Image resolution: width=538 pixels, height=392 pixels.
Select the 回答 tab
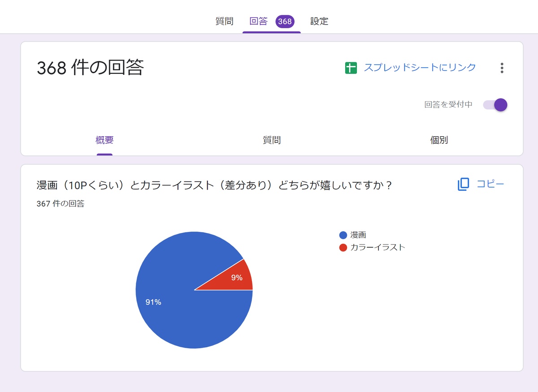(259, 22)
